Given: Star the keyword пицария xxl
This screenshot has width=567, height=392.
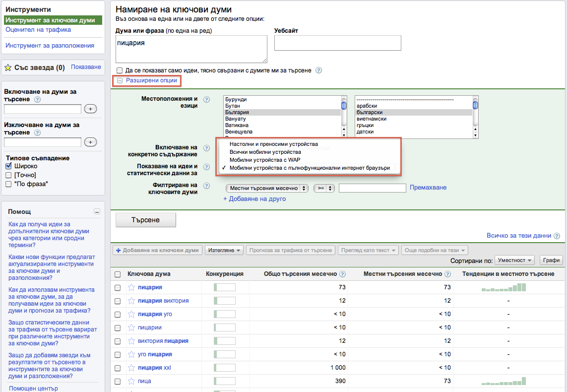Looking at the screenshot, I should click(x=131, y=367).
